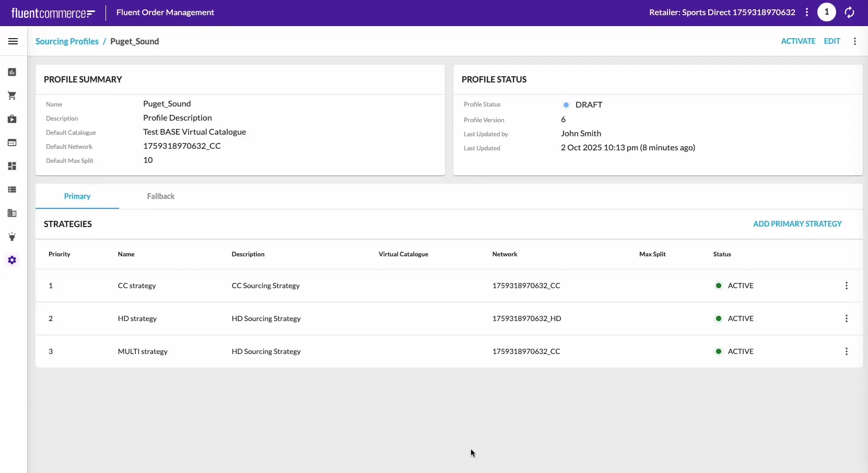Click the briefcase play icon in sidebar
868x473 pixels.
(12, 119)
